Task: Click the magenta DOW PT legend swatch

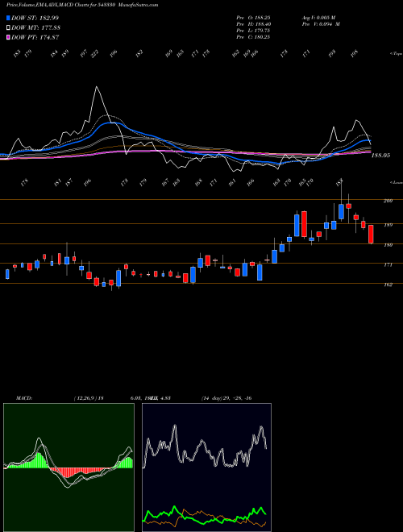Action: 8,37
